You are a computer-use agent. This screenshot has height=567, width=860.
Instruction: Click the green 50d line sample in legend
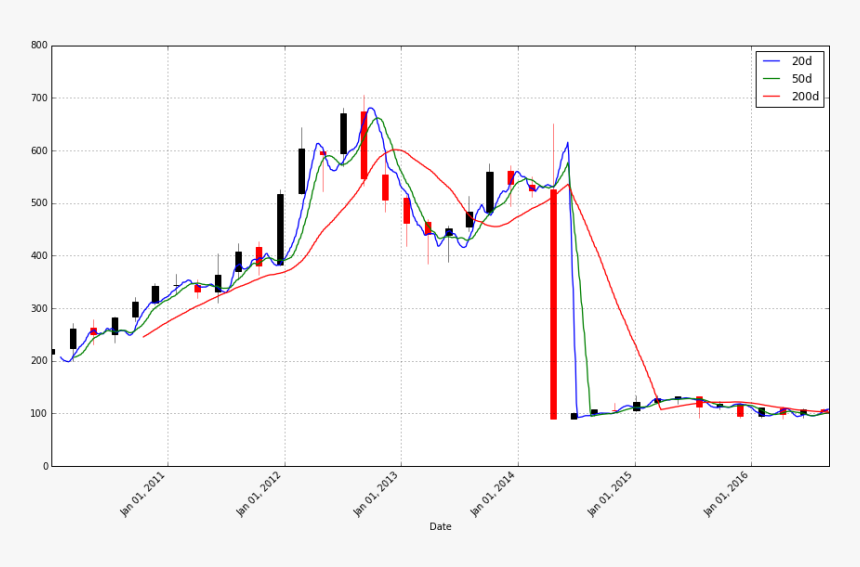(x=774, y=78)
